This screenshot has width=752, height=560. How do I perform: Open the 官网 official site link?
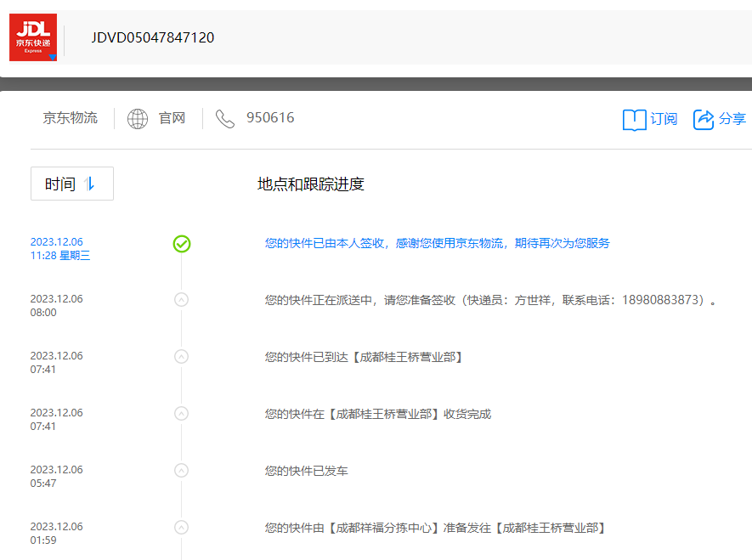tap(172, 118)
